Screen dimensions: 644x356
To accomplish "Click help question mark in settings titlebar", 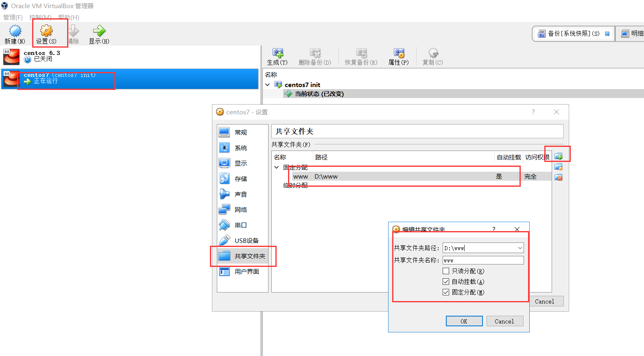I will (x=533, y=112).
